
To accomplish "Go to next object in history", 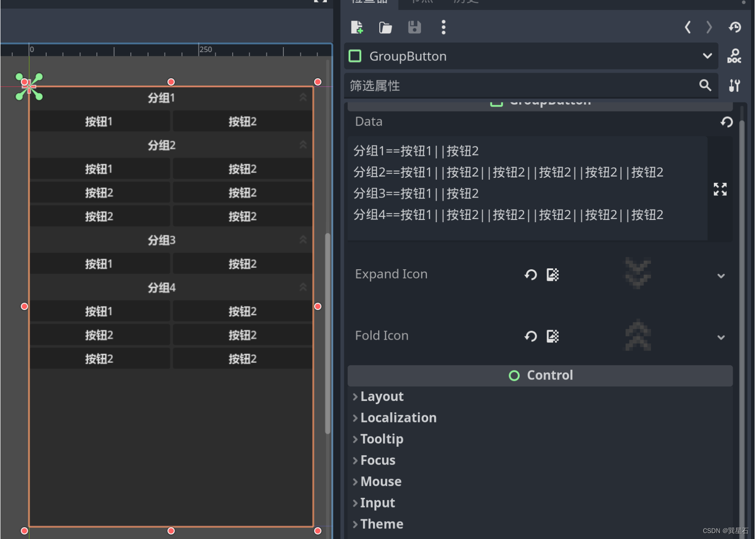I will 709,27.
